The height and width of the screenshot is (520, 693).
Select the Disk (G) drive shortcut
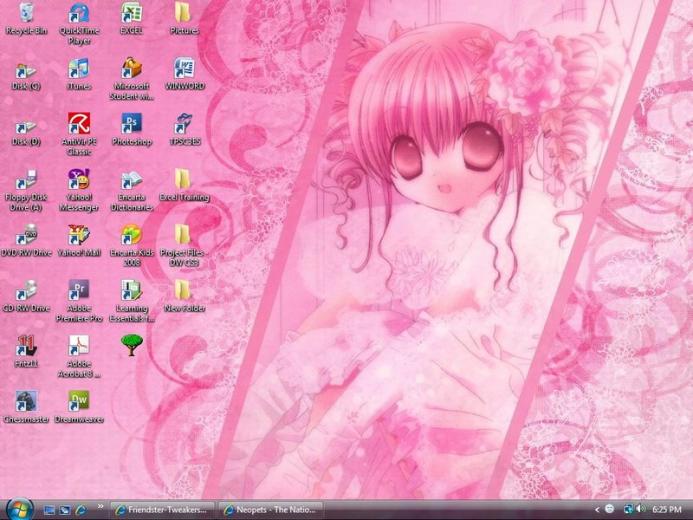(26, 76)
